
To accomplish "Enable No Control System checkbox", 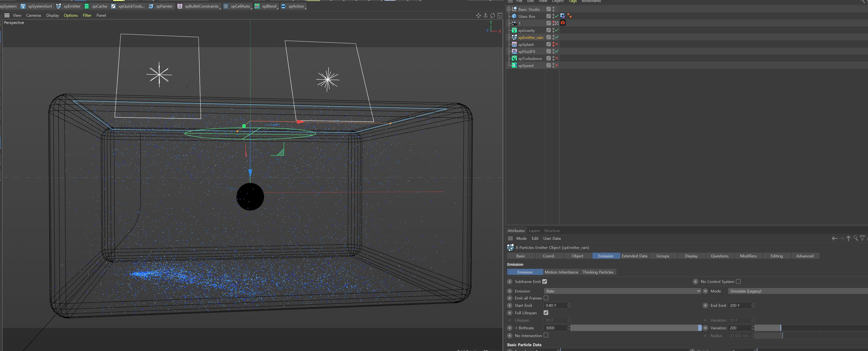I will [x=738, y=282].
